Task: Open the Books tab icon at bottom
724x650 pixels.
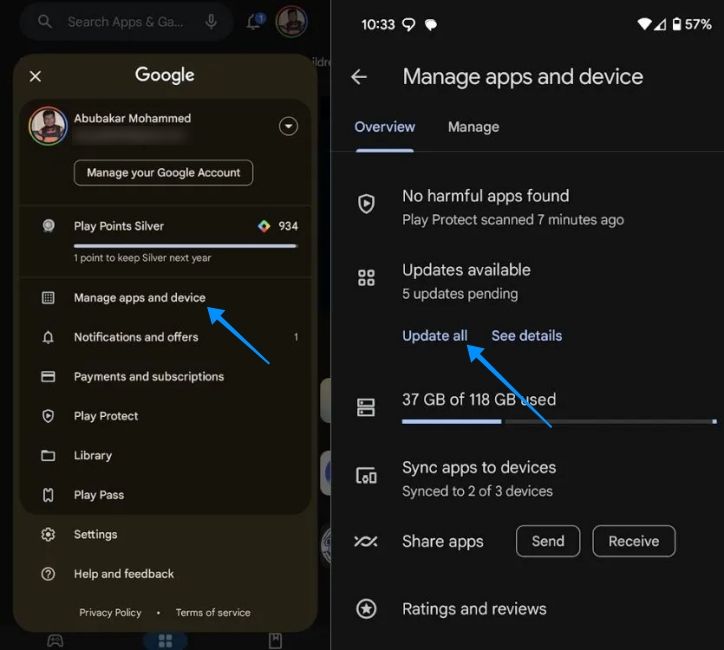Action: click(275, 641)
